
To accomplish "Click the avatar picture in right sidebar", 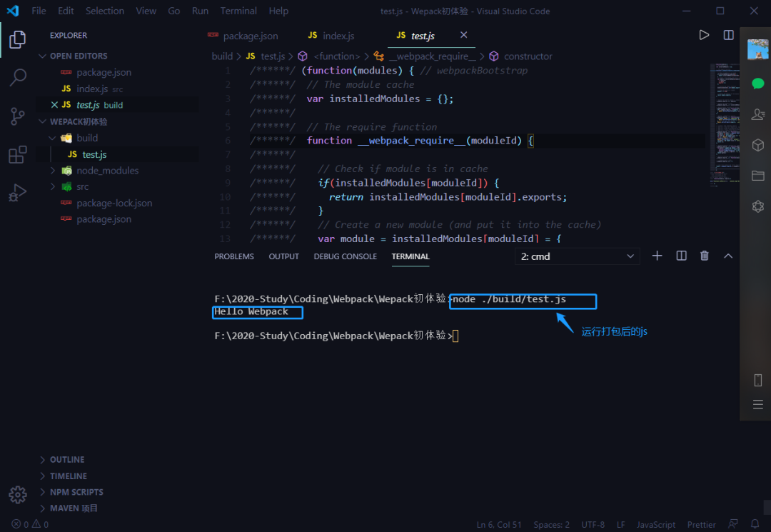I will pyautogui.click(x=757, y=49).
